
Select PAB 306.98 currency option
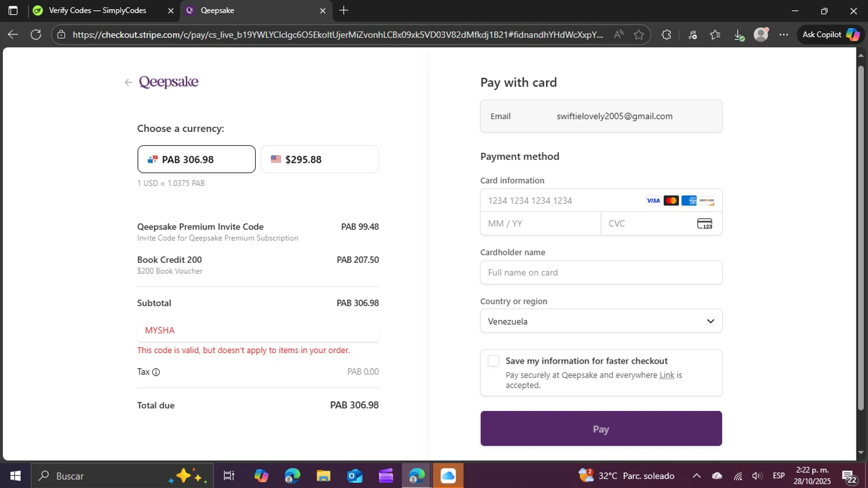[196, 159]
